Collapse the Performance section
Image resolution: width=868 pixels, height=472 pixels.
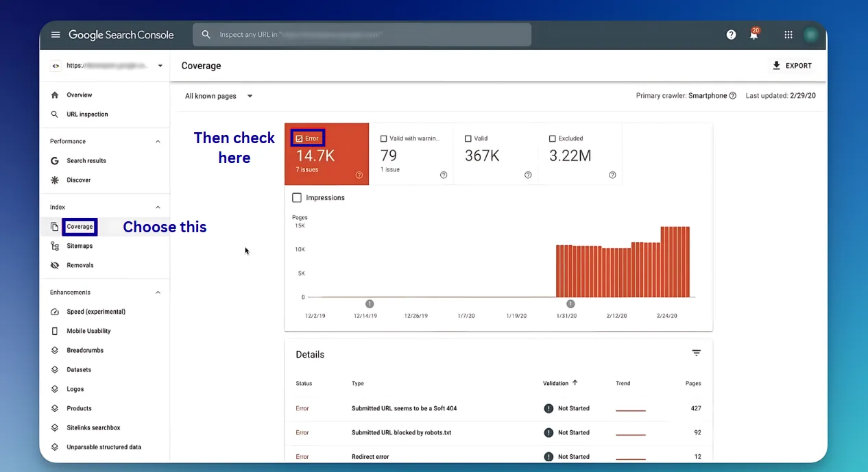158,142
